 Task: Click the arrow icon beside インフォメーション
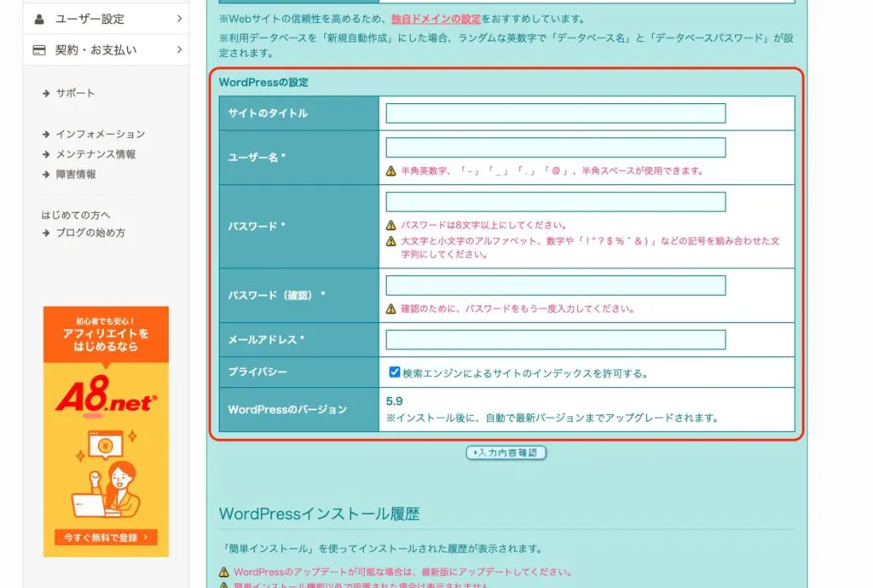(46, 135)
